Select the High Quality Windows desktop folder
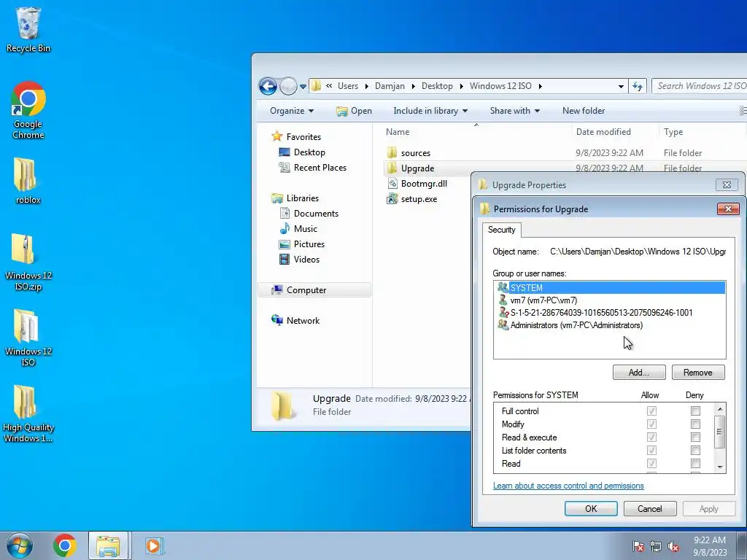The width and height of the screenshot is (747, 560). point(28,414)
